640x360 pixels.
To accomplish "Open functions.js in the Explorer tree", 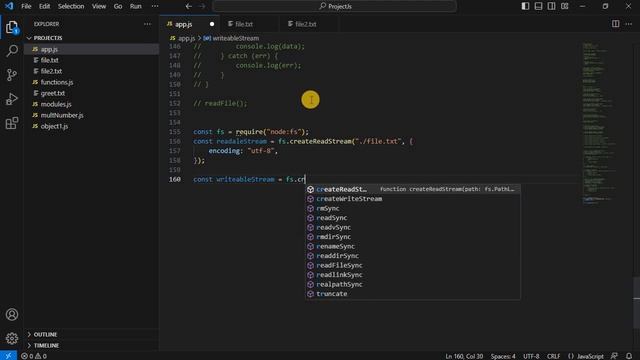I will pos(91,82).
